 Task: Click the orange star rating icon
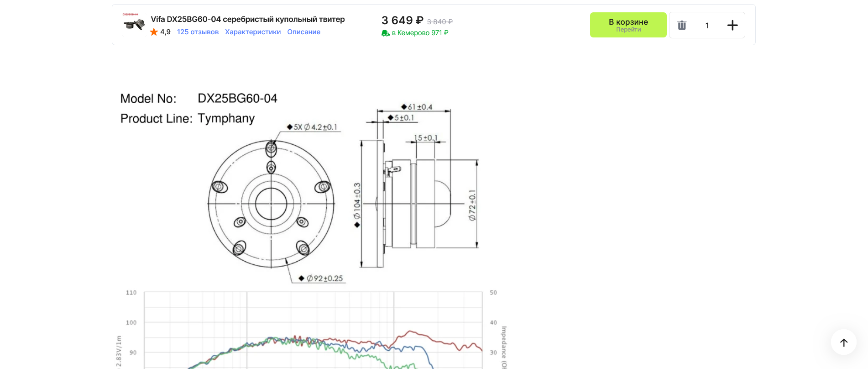154,32
